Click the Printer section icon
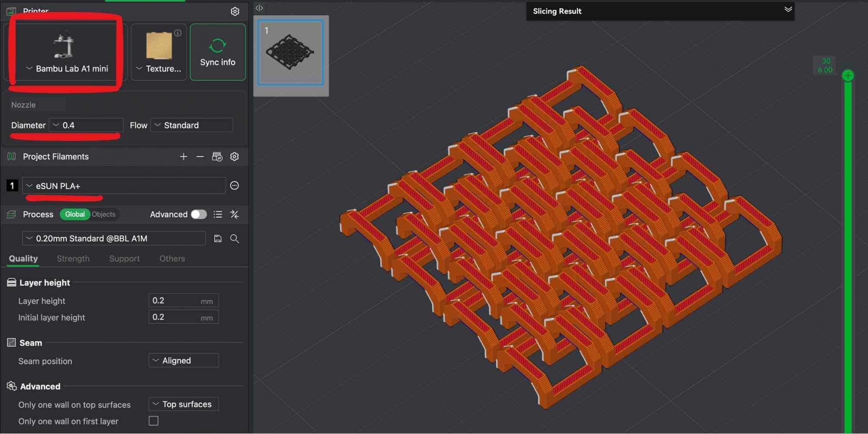This screenshot has width=868, height=434. tap(11, 11)
